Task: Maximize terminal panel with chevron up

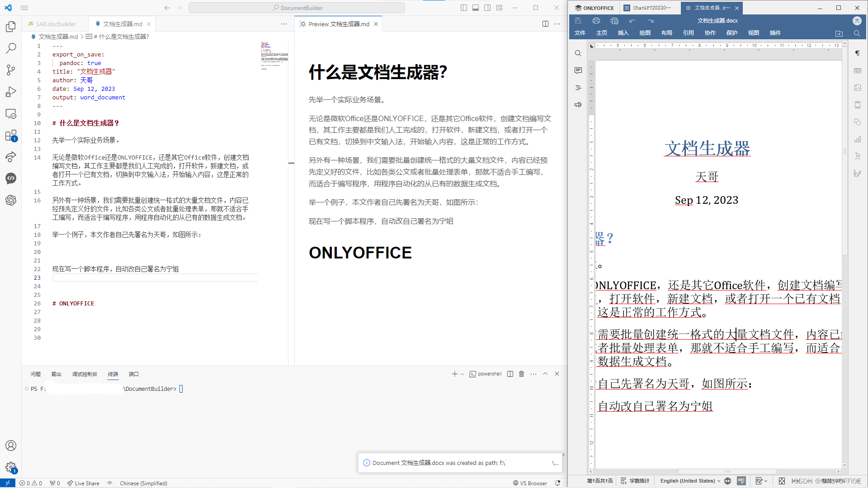Action: click(545, 374)
